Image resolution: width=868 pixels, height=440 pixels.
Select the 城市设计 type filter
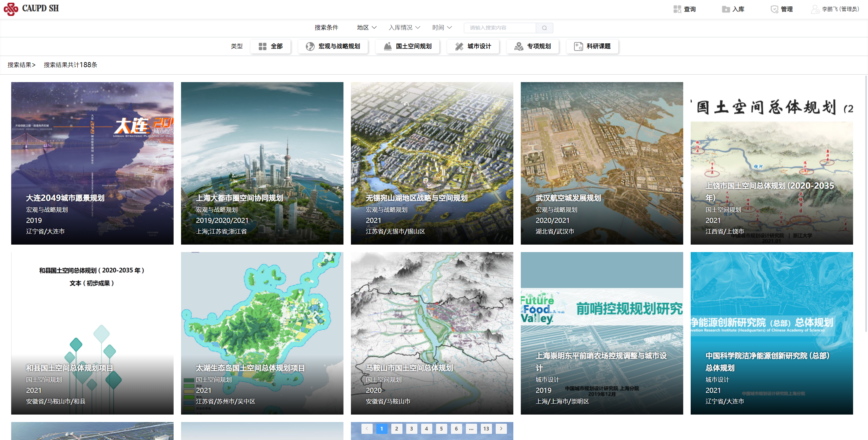pos(473,46)
